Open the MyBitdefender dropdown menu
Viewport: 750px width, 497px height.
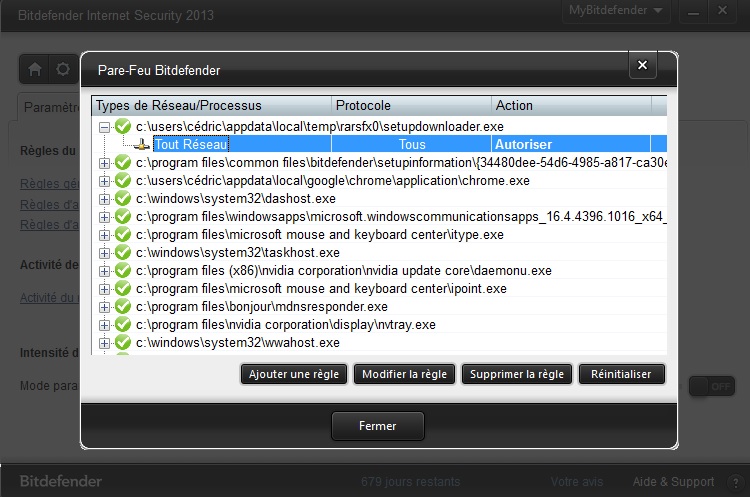616,10
